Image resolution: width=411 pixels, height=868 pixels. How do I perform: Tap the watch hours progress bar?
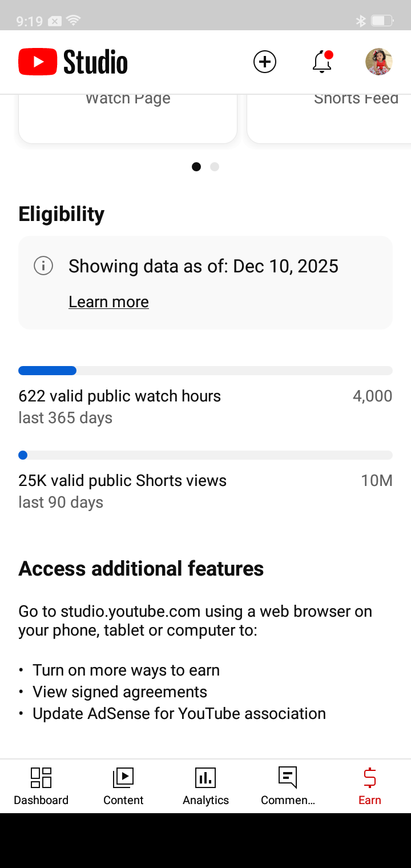pyautogui.click(x=205, y=371)
